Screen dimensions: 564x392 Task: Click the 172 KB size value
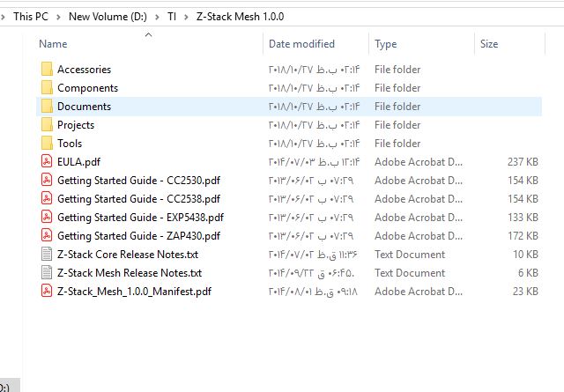click(x=523, y=236)
